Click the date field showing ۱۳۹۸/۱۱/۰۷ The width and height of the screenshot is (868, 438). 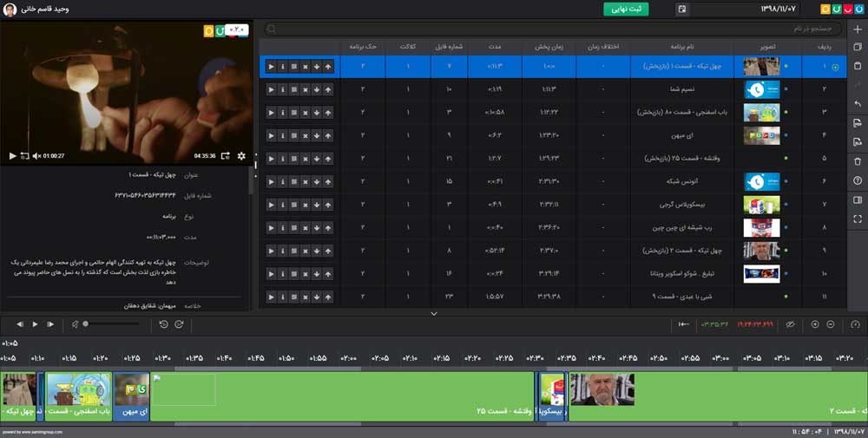[745, 9]
